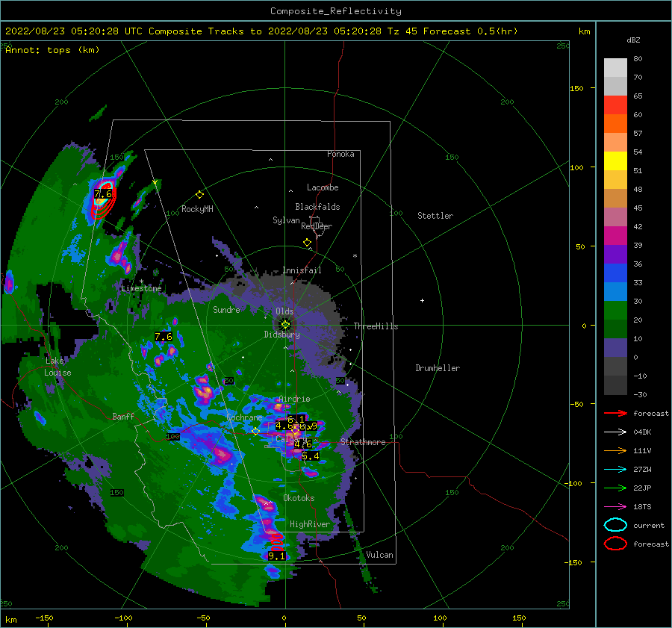Click the yellow diamond marker near RockyMH
Screen dimensions: 672x628
point(199,195)
